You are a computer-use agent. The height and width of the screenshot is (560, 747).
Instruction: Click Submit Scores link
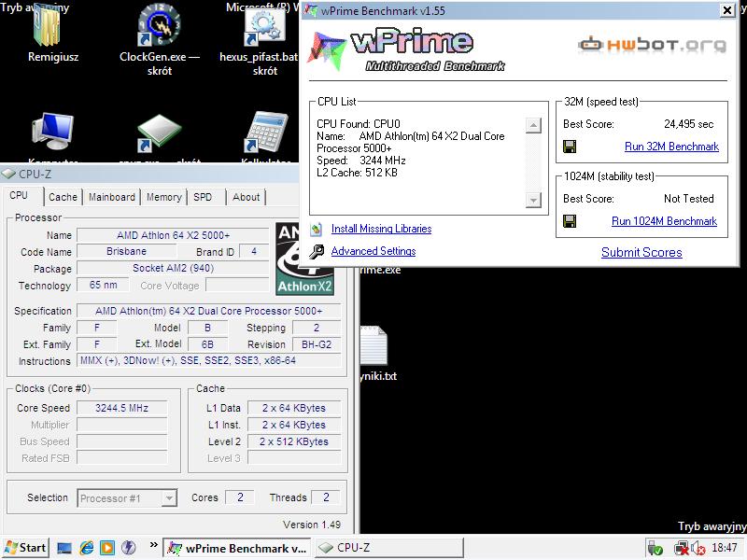[641, 252]
